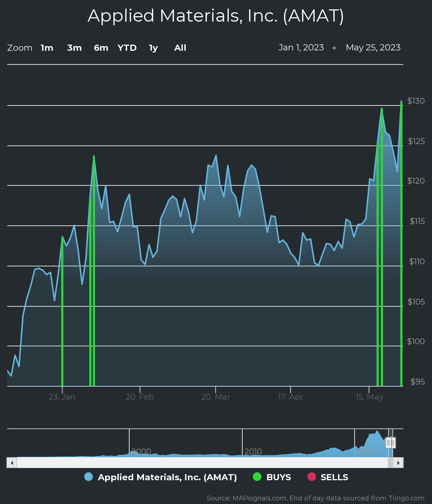Image resolution: width=432 pixels, height=504 pixels.
Task: Select the All zoom range
Action: coord(180,48)
